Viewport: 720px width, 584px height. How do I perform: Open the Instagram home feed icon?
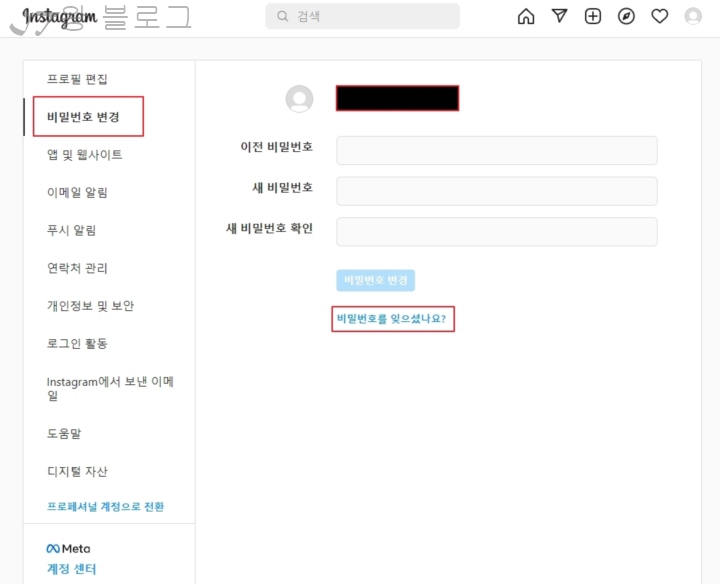click(526, 17)
